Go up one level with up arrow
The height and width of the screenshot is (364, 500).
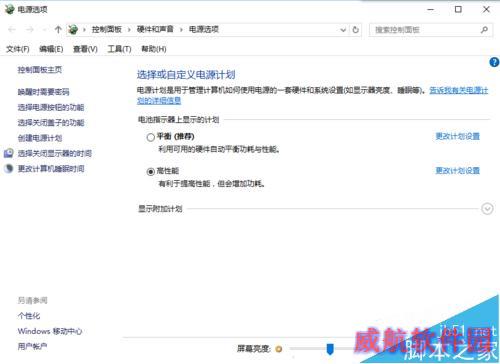[x=58, y=30]
